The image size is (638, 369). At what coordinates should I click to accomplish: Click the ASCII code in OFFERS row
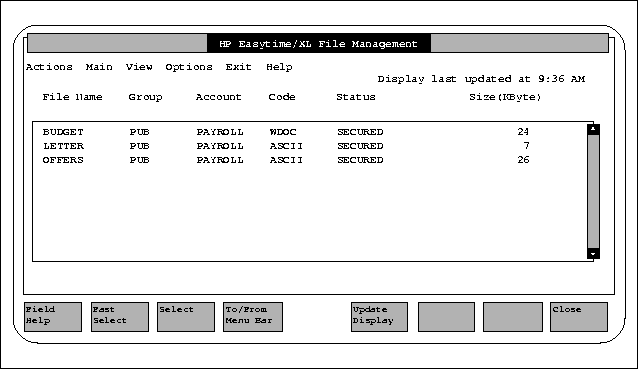click(x=286, y=160)
